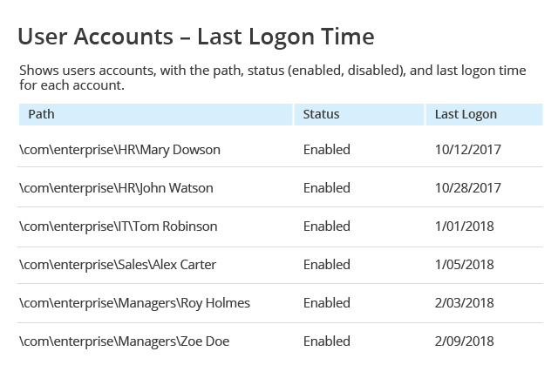Click Enabled status for Zoe Doe
This screenshot has width=558, height=392.
(327, 341)
